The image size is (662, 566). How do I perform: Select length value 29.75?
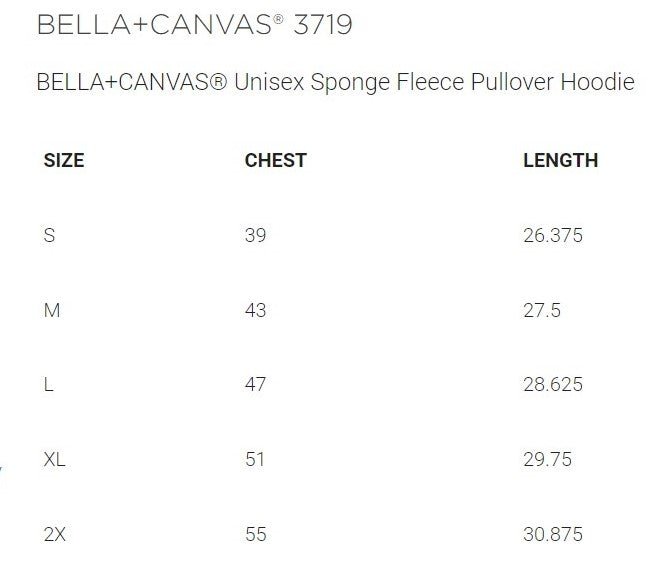tap(547, 460)
